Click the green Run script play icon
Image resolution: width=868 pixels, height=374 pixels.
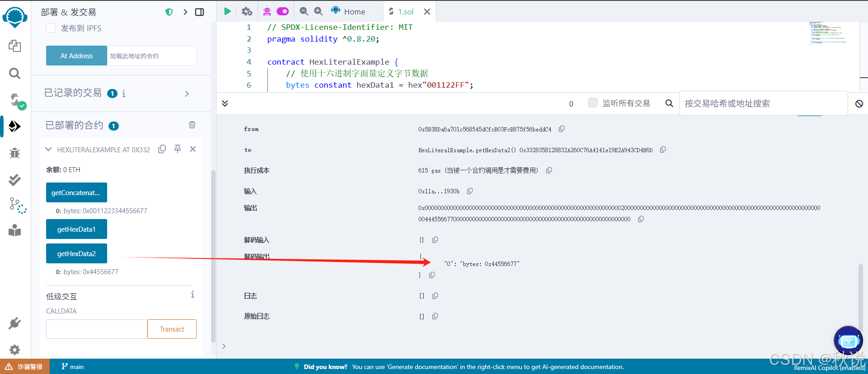pos(227,11)
